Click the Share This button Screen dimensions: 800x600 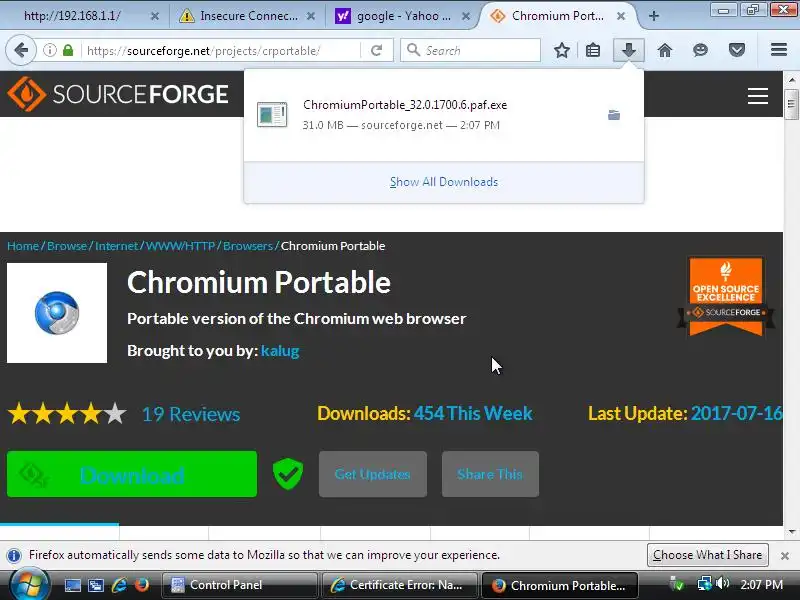490,474
